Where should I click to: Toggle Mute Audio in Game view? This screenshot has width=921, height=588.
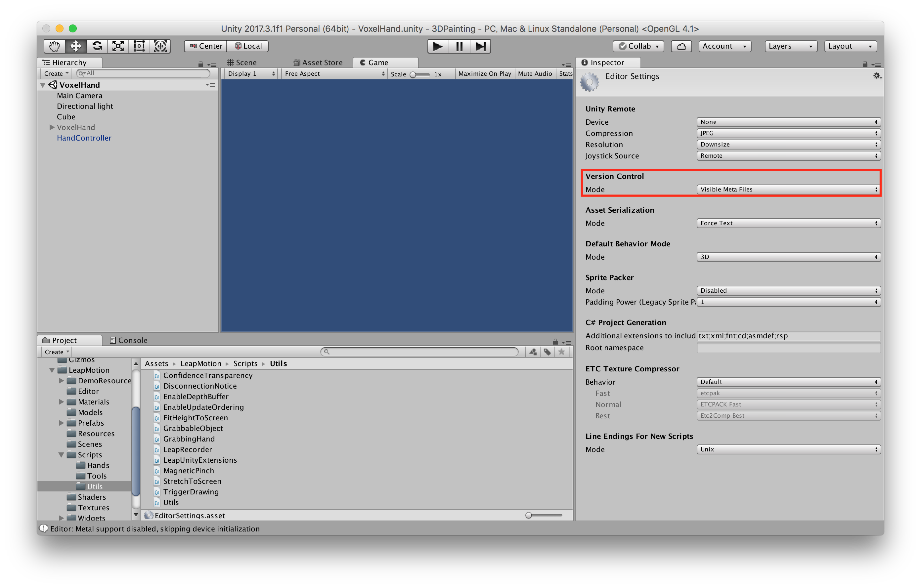pos(535,73)
